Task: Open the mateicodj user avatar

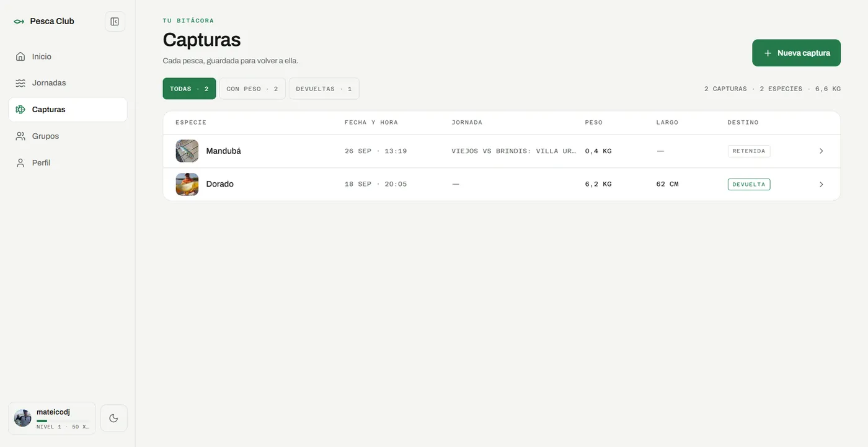Action: pos(23,418)
